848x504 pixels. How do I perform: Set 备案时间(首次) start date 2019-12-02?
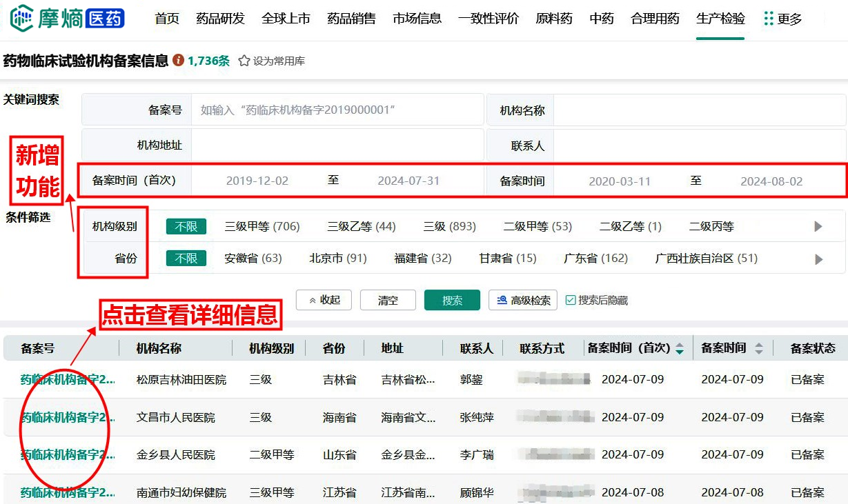(x=257, y=181)
